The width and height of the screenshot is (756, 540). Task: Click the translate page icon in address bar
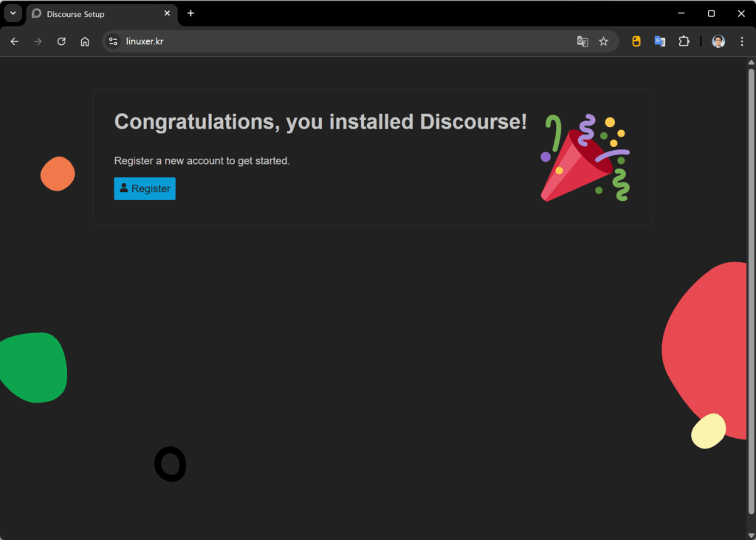pos(583,41)
